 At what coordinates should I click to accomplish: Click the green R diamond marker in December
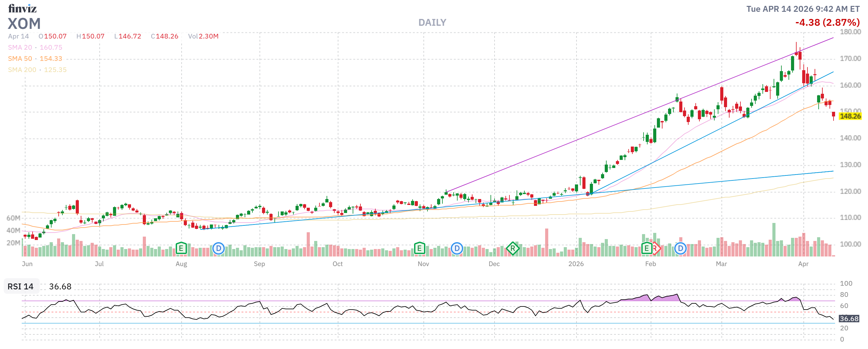click(513, 249)
